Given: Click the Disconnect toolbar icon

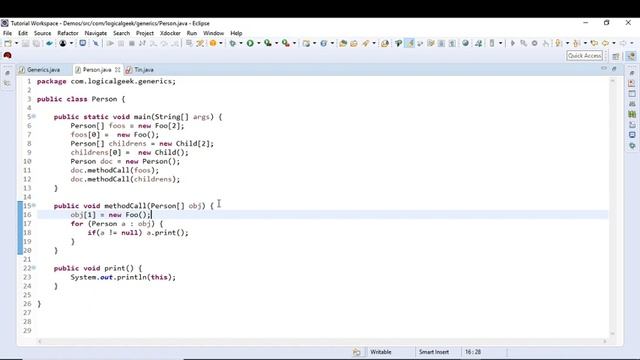Looking at the screenshot, I should 142,43.
